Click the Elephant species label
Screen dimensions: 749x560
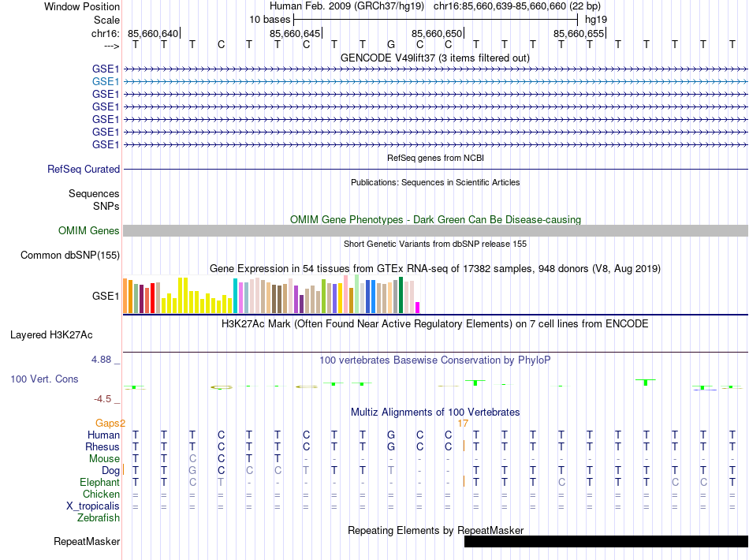coord(99,482)
